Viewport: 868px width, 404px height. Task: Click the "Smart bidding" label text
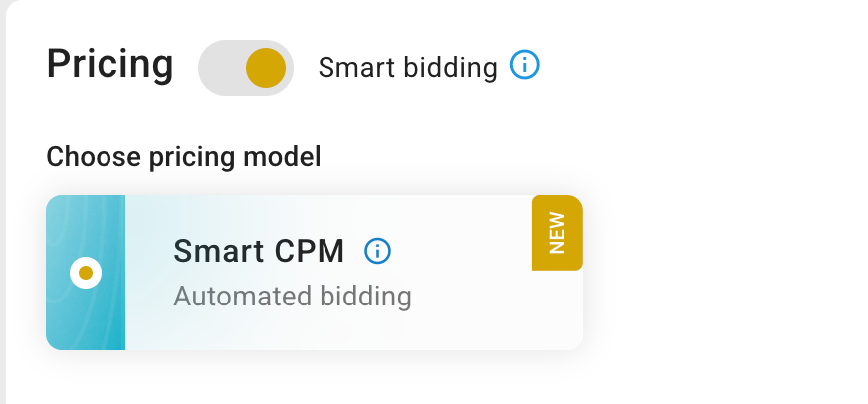(x=407, y=68)
